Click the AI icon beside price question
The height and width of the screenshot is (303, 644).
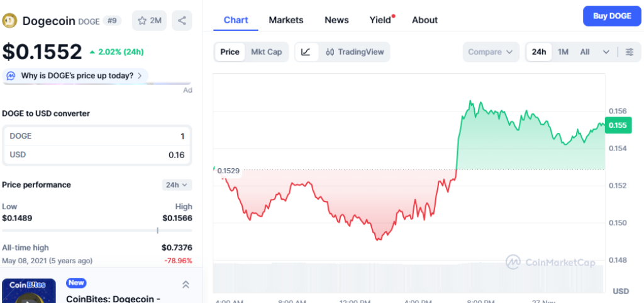11,76
